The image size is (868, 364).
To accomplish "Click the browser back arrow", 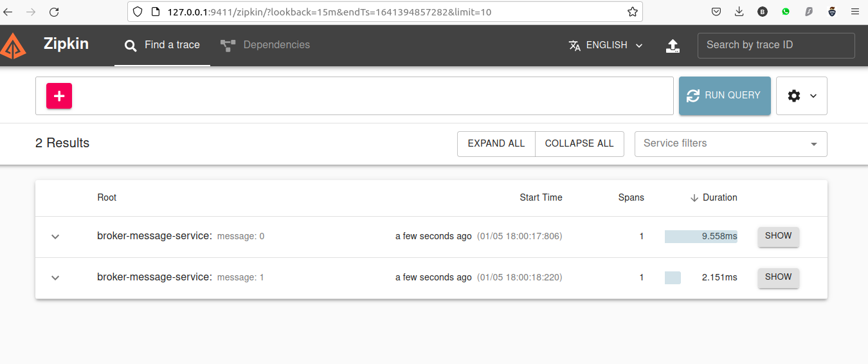I will pos(8,12).
